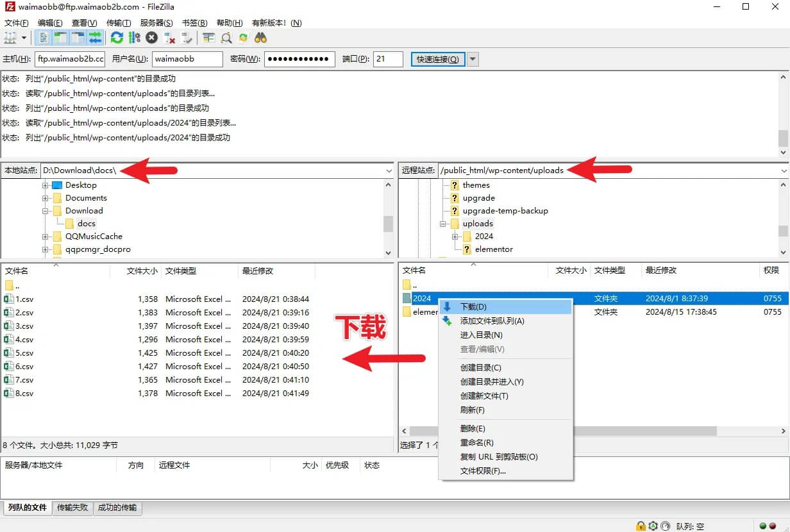Click the 密码 password input field
Screen dimensions: 790x532
pyautogui.click(x=299, y=59)
